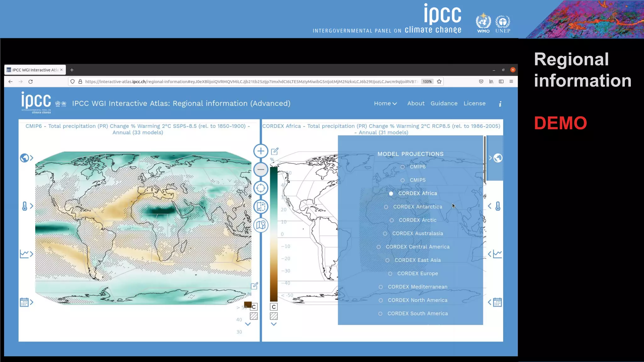Select CORDEX Mediterranean radio option
This screenshot has width=644, height=362.
point(413,287)
